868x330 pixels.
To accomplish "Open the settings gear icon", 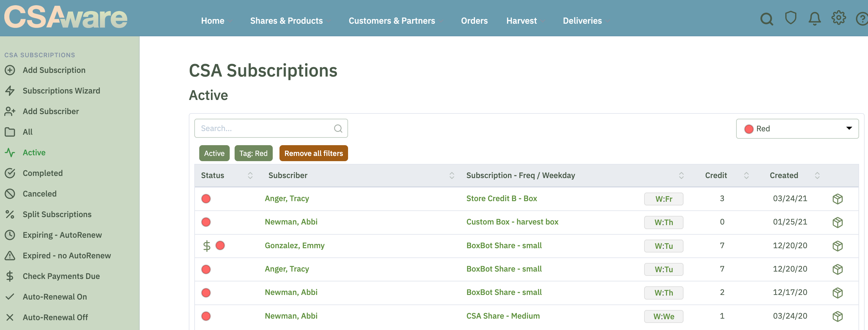I will point(838,18).
